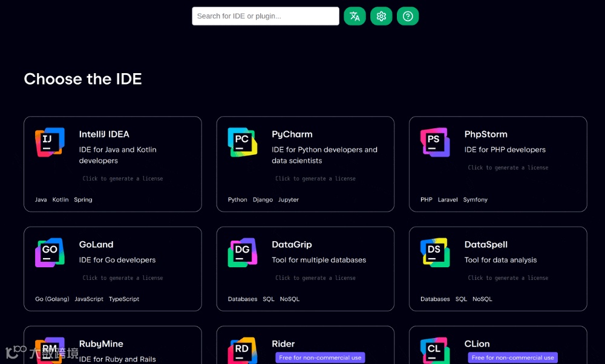Click the TypeScript tag on GoLand
605x364 pixels.
[124, 299]
